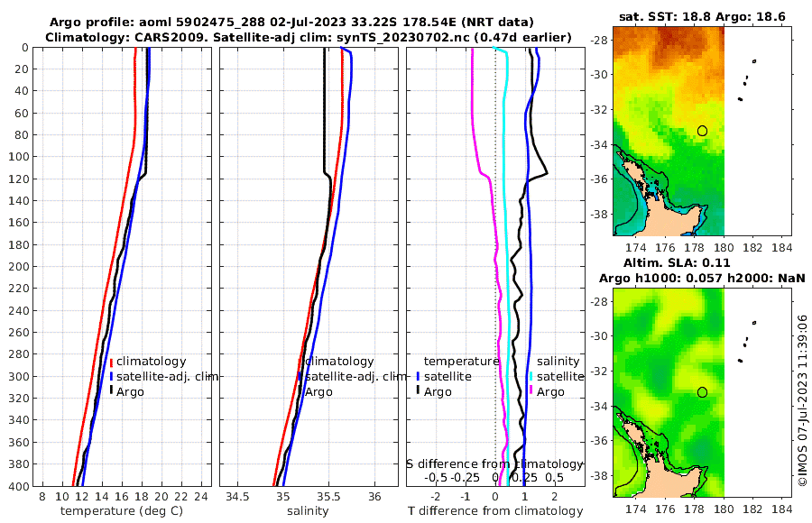Click the Argo float circle on SLA map

702,392
